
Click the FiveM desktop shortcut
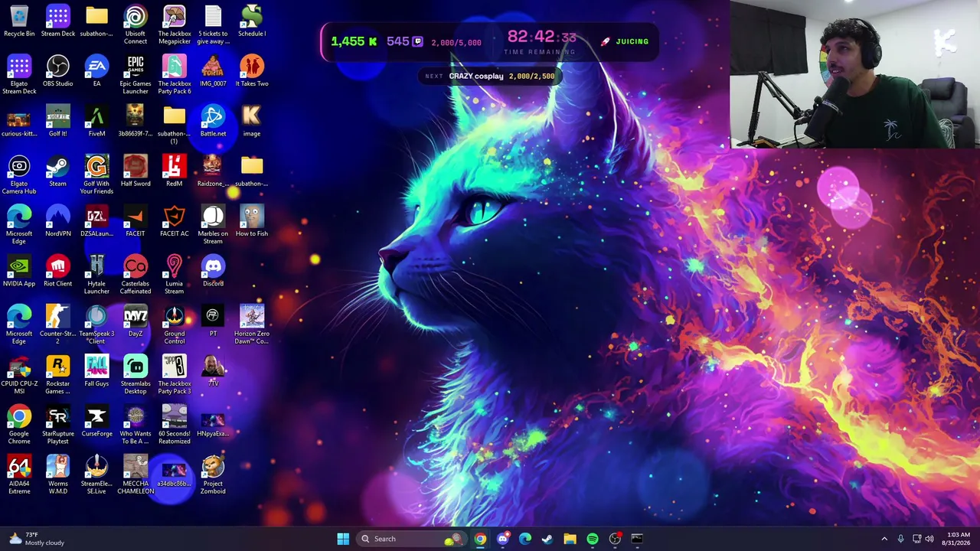click(x=96, y=121)
